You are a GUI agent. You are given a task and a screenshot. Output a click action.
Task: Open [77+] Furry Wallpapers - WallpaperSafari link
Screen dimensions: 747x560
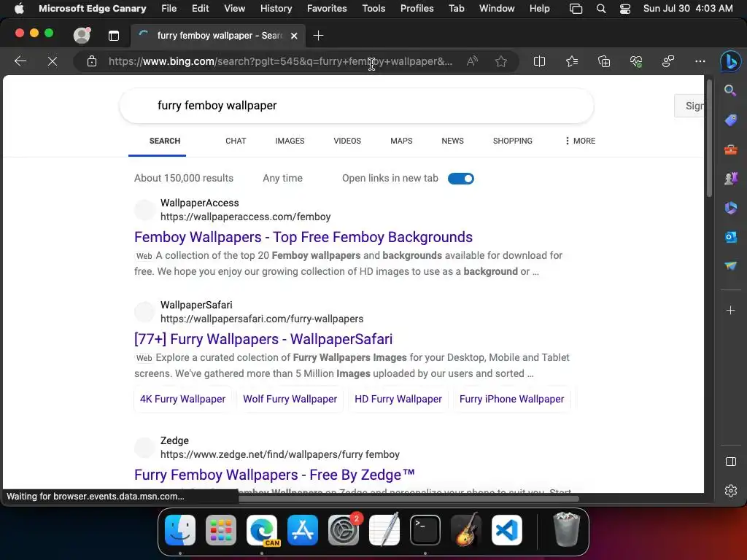(x=263, y=339)
